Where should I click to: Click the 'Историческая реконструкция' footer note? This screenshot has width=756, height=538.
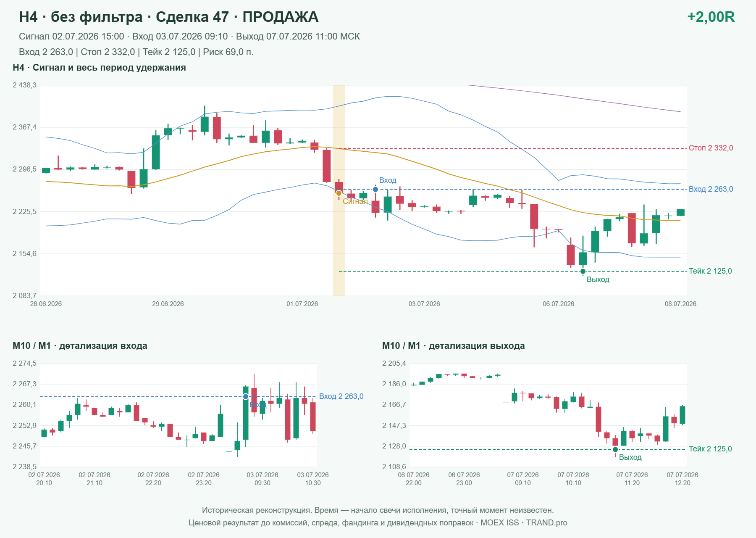[x=378, y=510]
